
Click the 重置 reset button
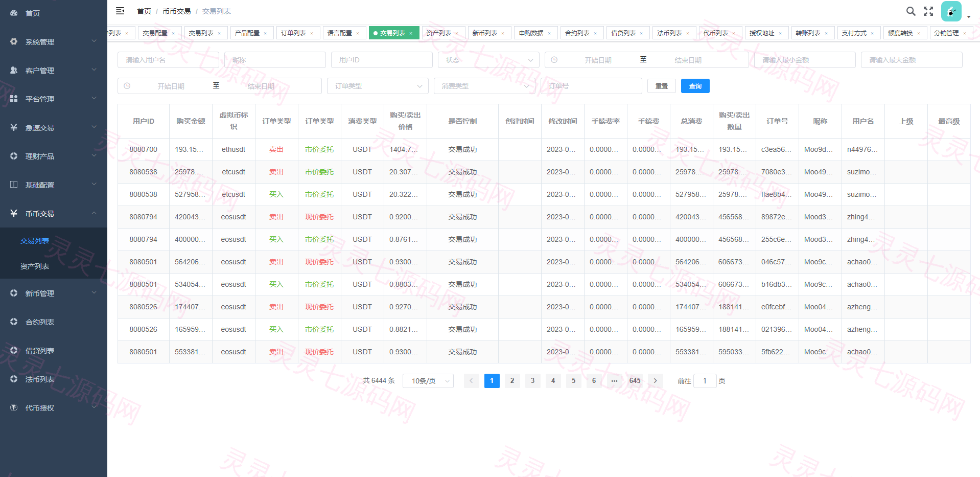point(662,86)
